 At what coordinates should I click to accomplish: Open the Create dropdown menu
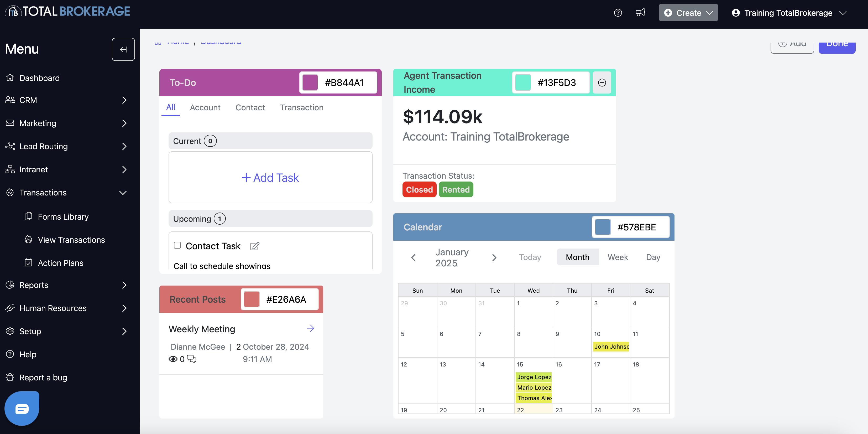tap(688, 13)
